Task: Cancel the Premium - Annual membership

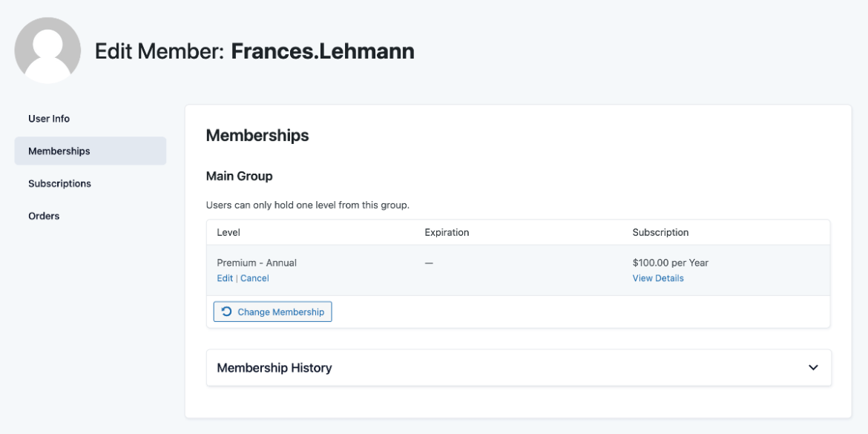Action: click(254, 277)
